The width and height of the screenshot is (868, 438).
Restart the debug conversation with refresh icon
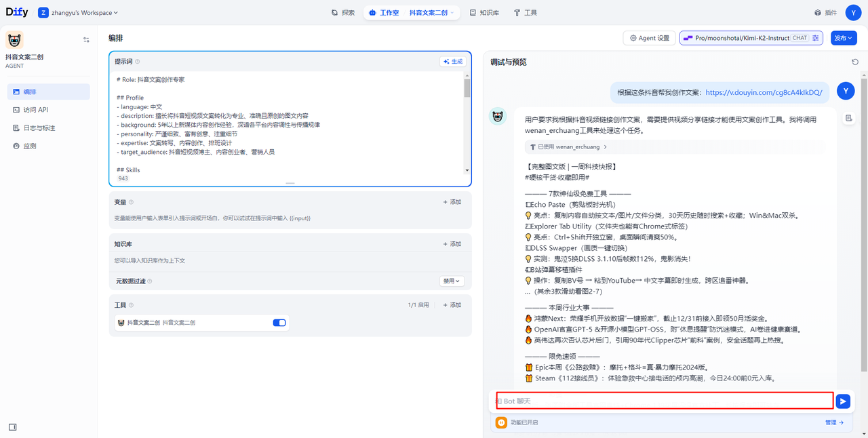click(x=854, y=62)
